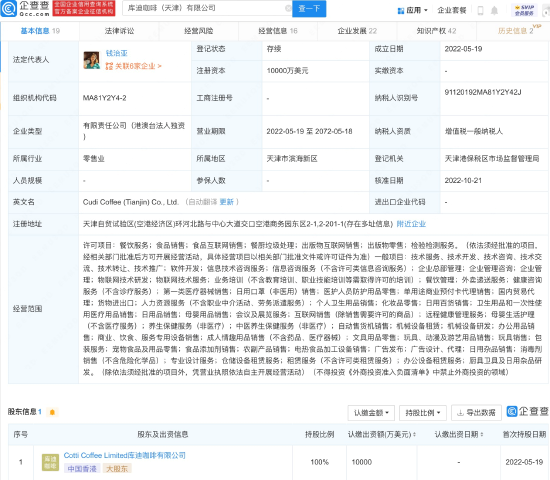Expand the 认缴金额 filter dropdown
This screenshot has height=480, width=550.
point(371,413)
